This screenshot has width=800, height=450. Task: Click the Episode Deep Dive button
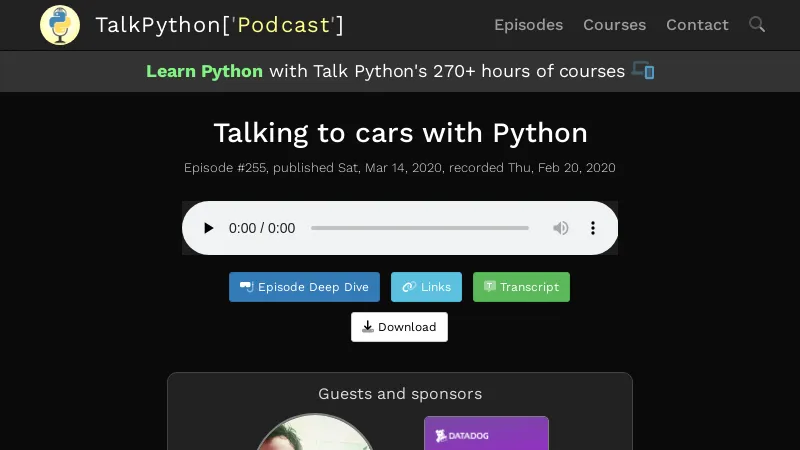click(304, 287)
